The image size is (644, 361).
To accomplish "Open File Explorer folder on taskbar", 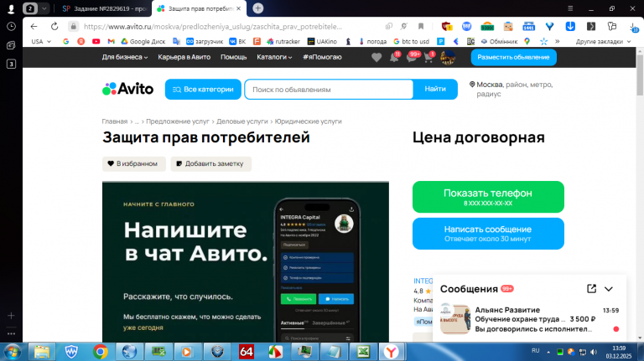I will [x=41, y=352].
